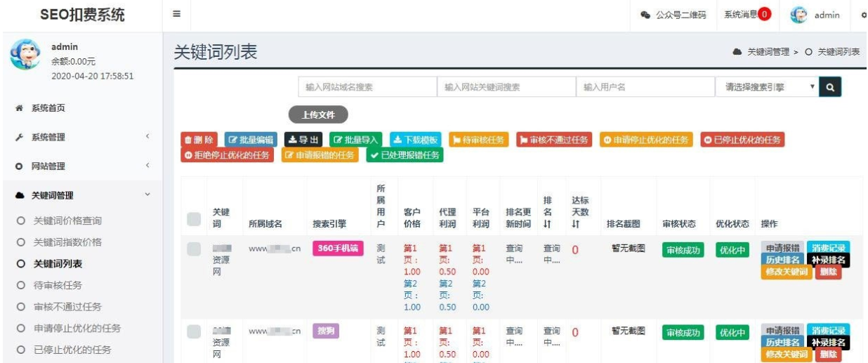Click 申请报错 in the 360手机端 row
868x363 pixels.
point(783,248)
